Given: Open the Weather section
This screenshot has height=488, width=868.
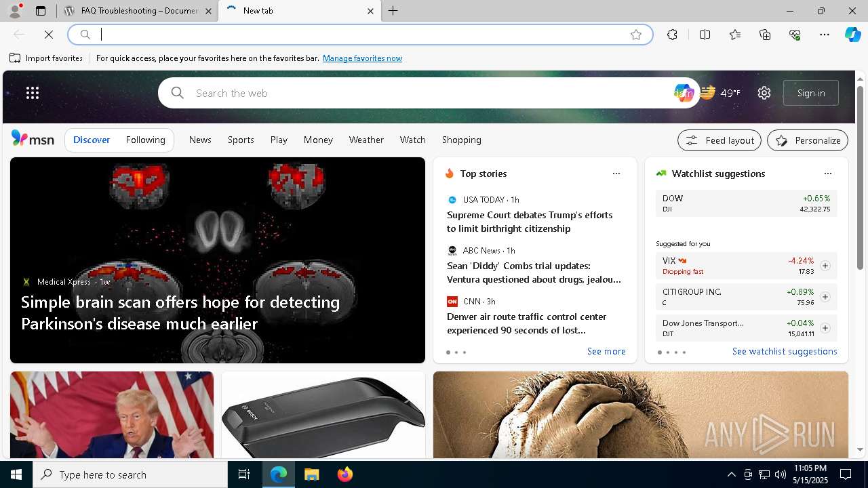Looking at the screenshot, I should pos(366,140).
